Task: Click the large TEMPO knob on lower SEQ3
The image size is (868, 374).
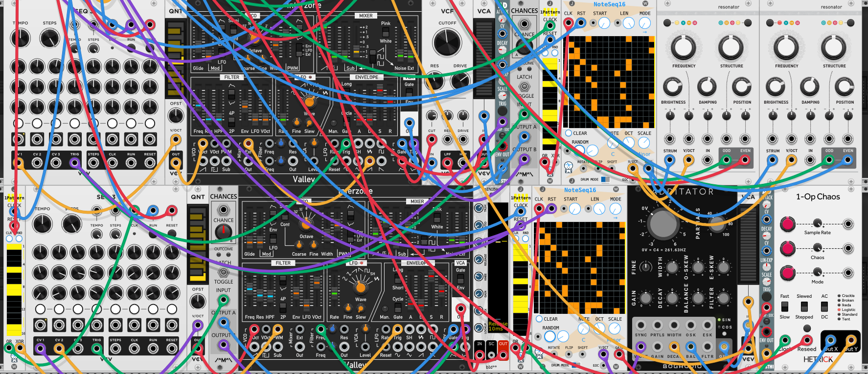Action: (x=42, y=224)
